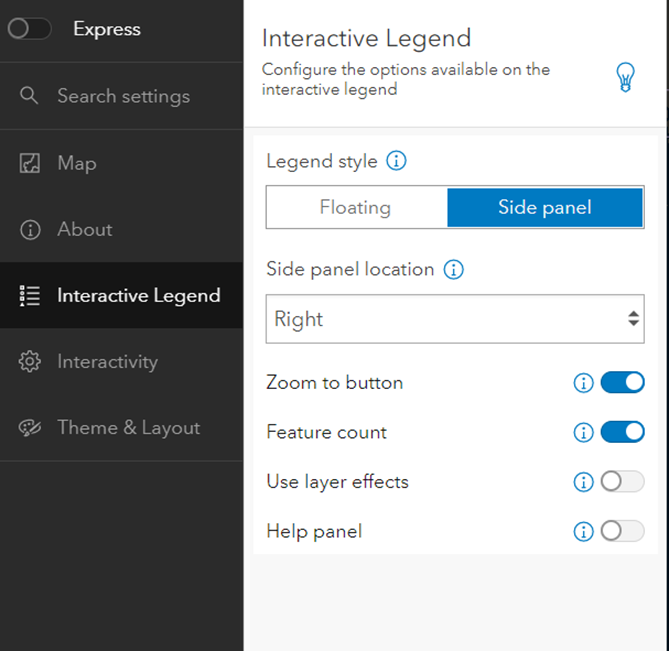The image size is (669, 651).
Task: Disable the Zoom to button toggle
Action: pyautogui.click(x=622, y=382)
